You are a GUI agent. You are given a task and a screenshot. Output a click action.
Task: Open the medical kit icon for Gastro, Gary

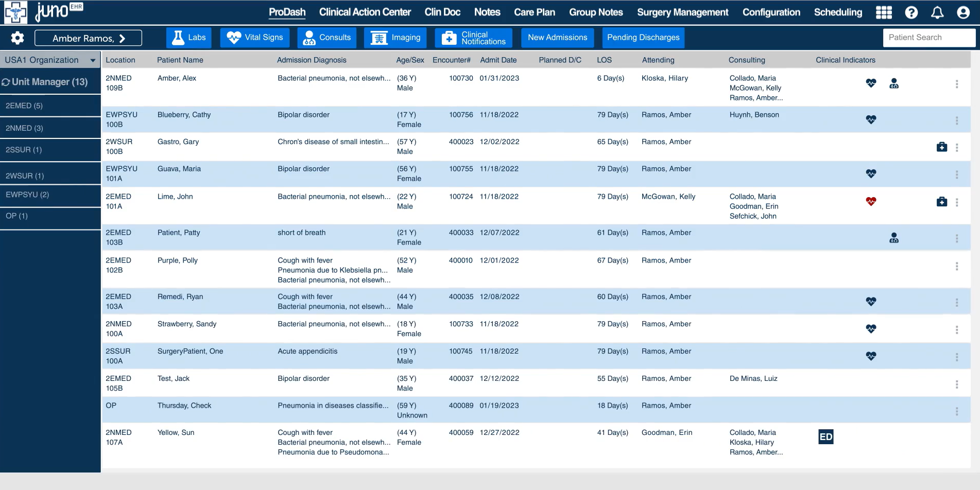(942, 147)
